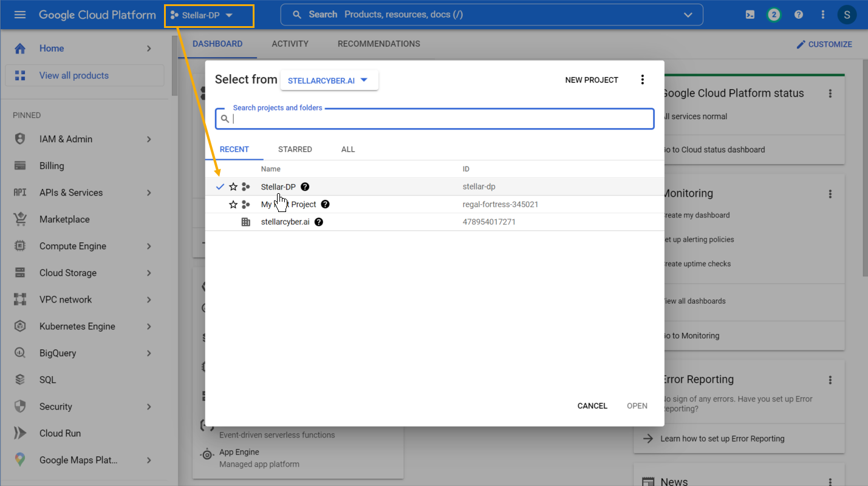Star the Stellar-DP project

click(x=233, y=187)
